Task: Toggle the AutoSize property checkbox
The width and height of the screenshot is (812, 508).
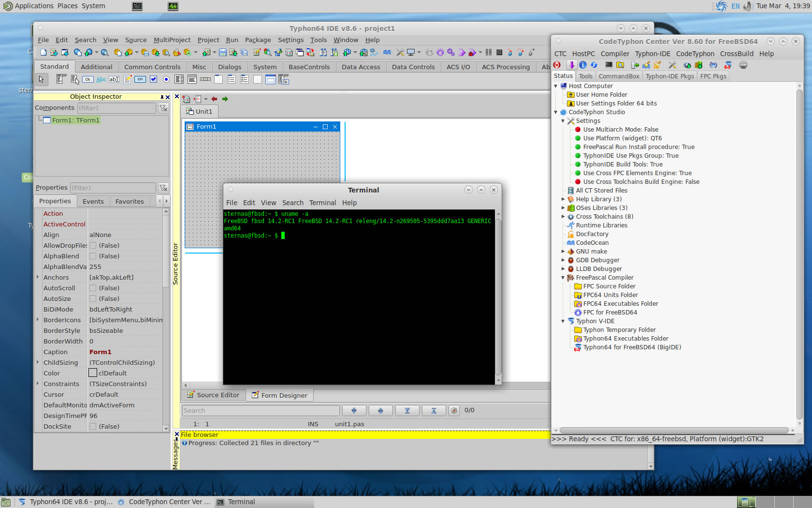Action: click(93, 299)
